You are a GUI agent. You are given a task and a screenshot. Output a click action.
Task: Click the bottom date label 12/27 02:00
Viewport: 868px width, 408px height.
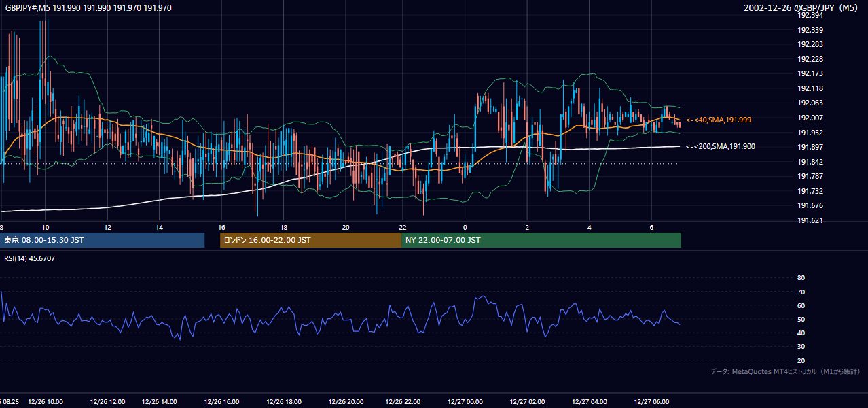(527, 402)
